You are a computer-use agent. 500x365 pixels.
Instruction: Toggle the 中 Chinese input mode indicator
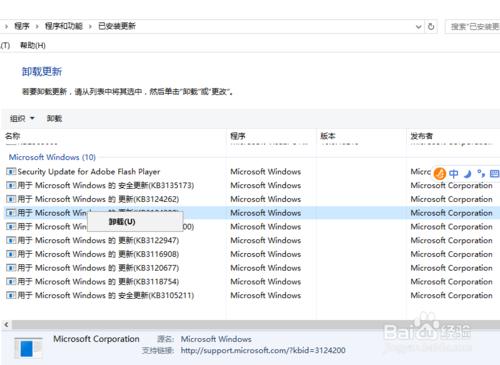point(453,173)
